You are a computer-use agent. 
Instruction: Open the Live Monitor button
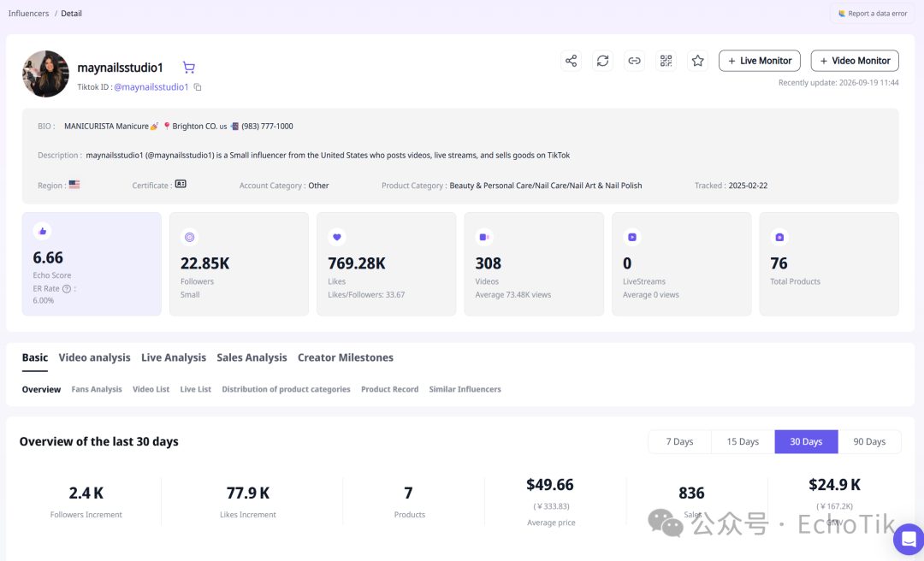(760, 61)
